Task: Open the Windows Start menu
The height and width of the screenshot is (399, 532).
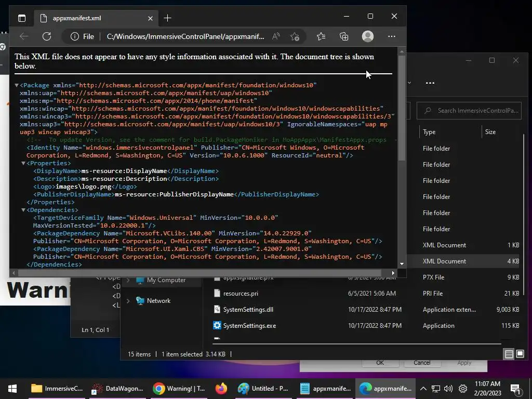Action: (12, 389)
